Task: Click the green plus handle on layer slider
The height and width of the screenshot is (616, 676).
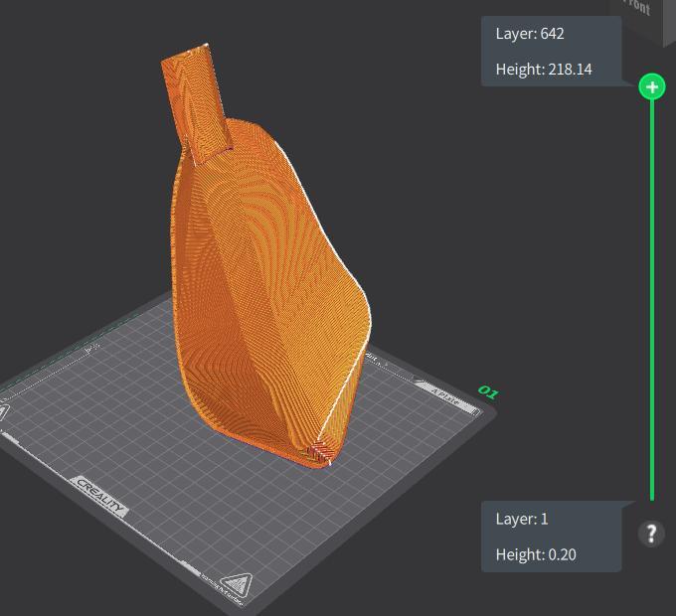Action: pos(652,86)
